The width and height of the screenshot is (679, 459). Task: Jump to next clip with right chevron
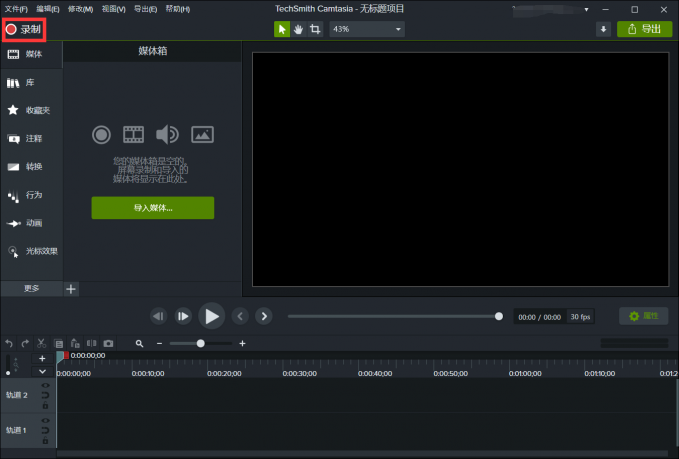coord(264,316)
